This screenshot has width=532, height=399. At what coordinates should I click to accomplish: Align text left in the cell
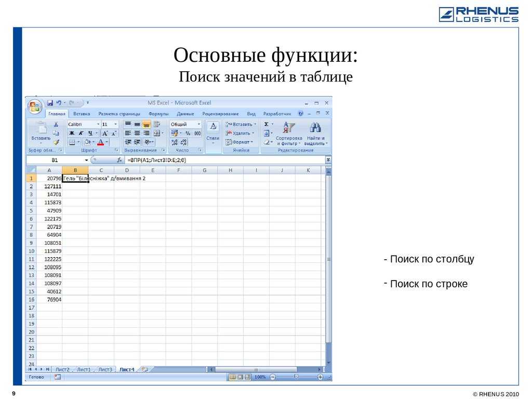point(128,134)
